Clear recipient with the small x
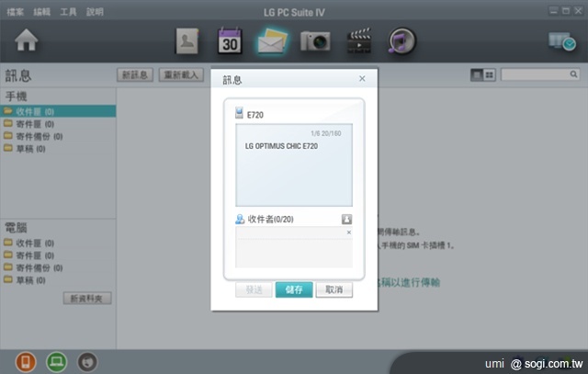Viewport: 588px width, 374px height. click(x=349, y=232)
